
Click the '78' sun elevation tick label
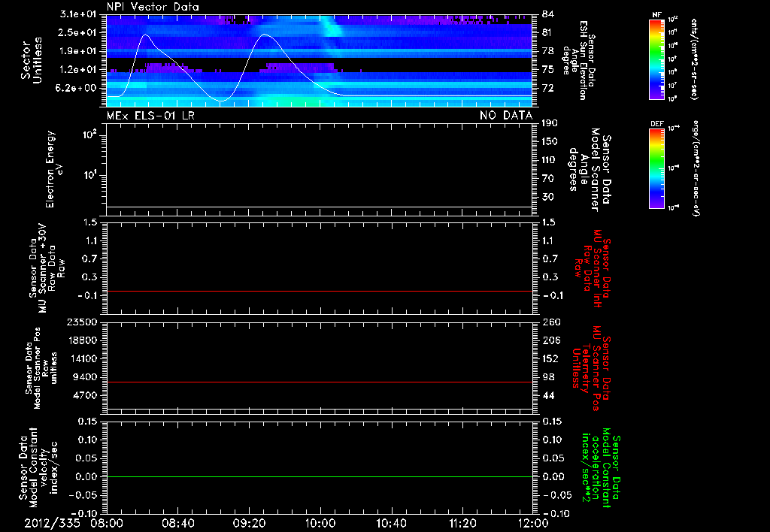pyautogui.click(x=547, y=51)
